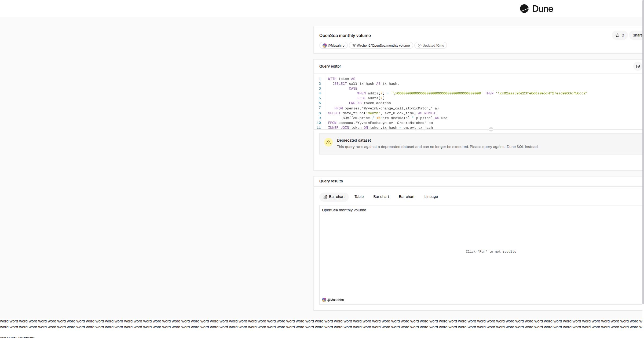Click the fork icon beside @rchen8 link
The height and width of the screenshot is (338, 644).
point(354,46)
